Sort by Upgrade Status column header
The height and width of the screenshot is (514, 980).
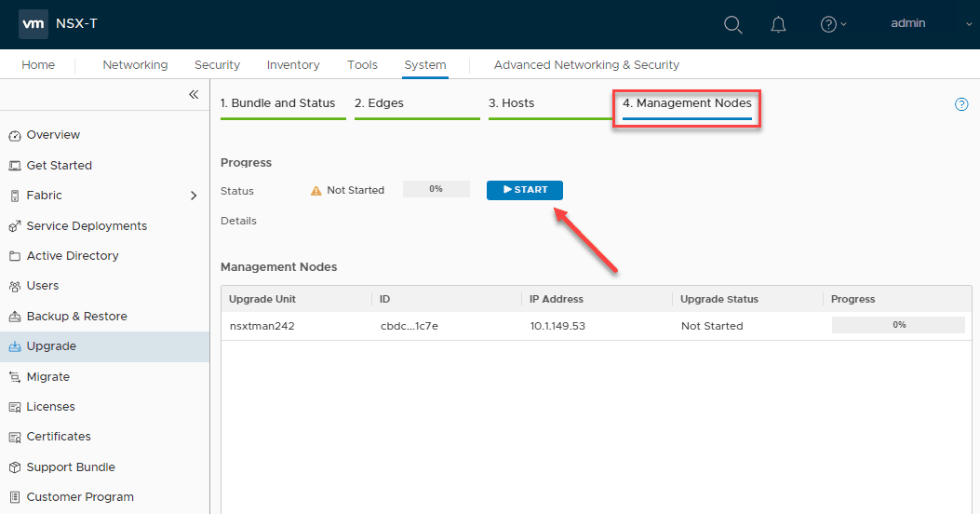[718, 300]
